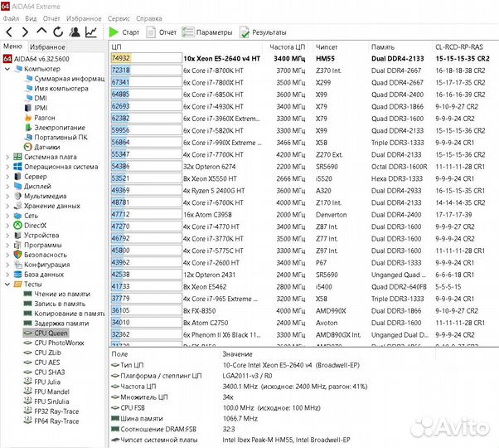The image size is (499, 448).
Task: Open Параметры in the toolbar
Action: click(207, 32)
